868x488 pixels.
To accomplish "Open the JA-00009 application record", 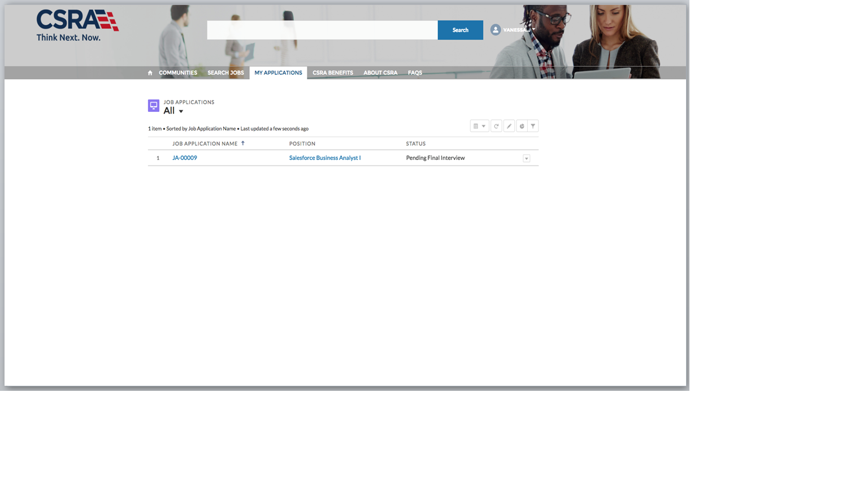I will tap(184, 158).
